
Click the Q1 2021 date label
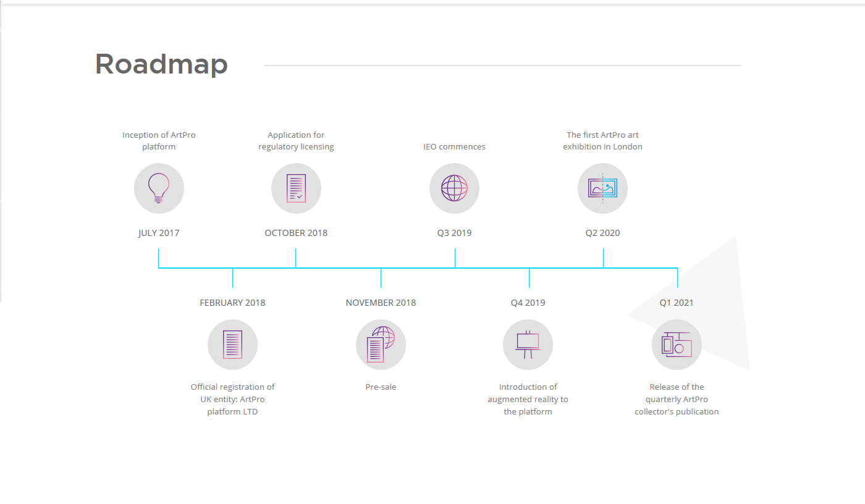coord(677,303)
